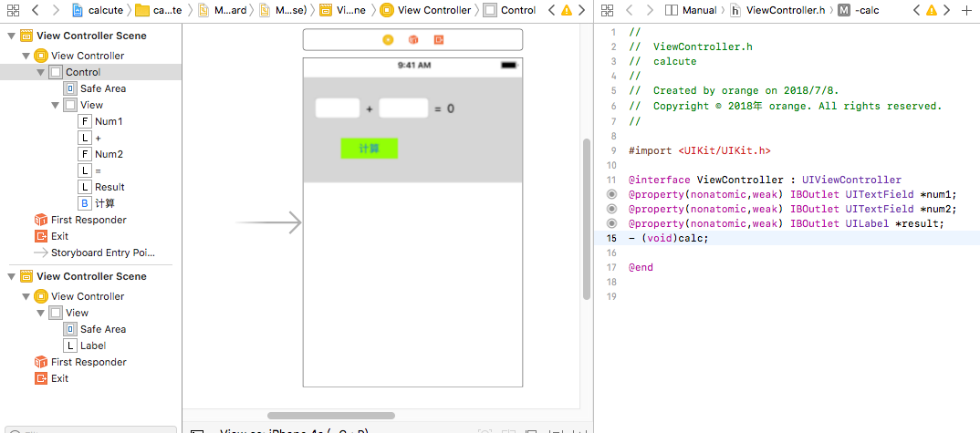The image size is (980, 433).
Task: Open the Manual assistant mode dropdown
Action: coord(691,10)
